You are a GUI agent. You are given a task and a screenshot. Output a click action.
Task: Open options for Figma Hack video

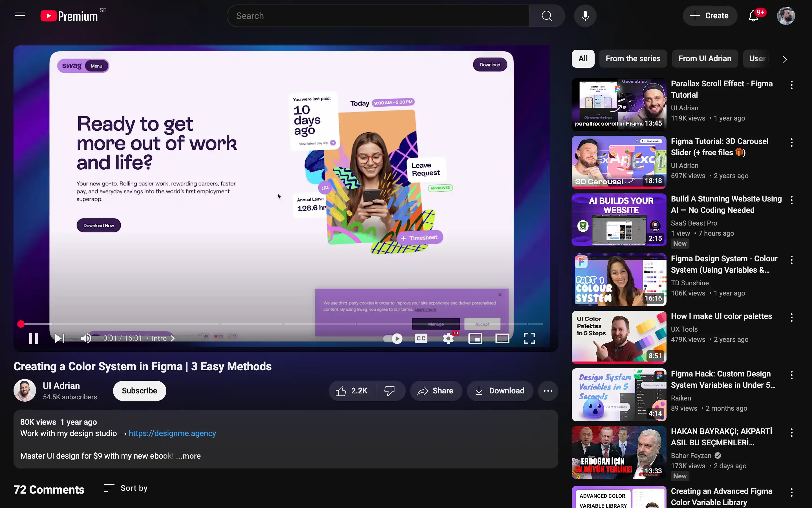click(x=791, y=375)
